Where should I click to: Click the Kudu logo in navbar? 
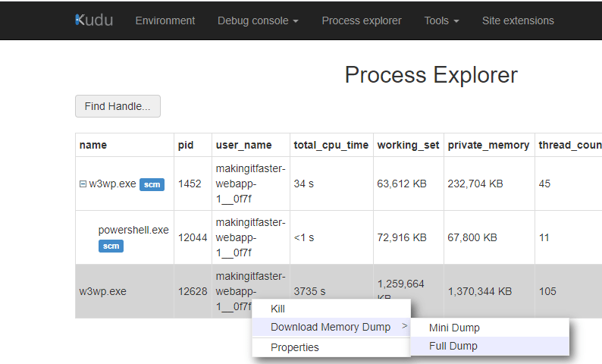pyautogui.click(x=94, y=20)
